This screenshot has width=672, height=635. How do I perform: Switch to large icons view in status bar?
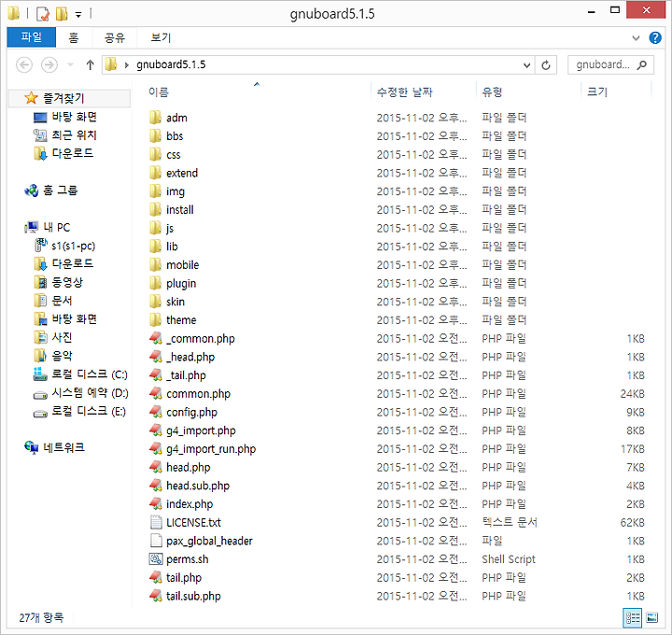point(651,618)
